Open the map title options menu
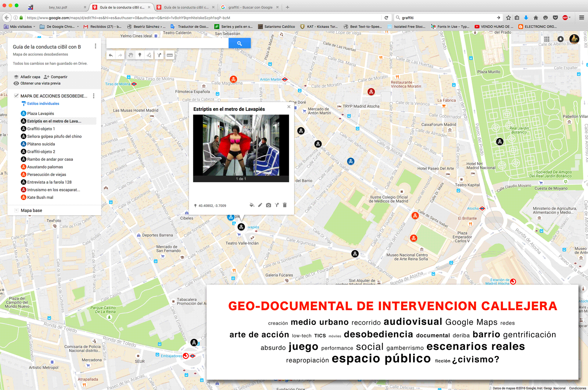Image resolution: width=588 pixels, height=390 pixels. (x=95, y=46)
